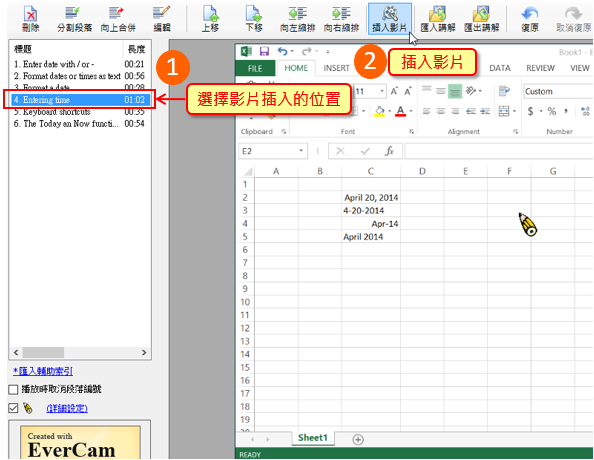
Task: Expand the Merge & Center dropdown arrow
Action: [x=514, y=111]
